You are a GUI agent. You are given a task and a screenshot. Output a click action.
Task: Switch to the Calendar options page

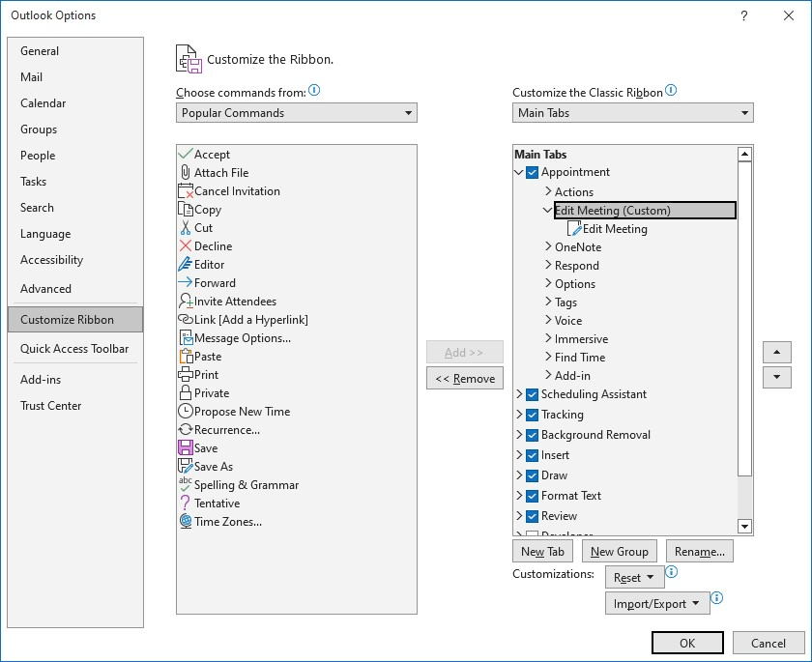tap(43, 103)
